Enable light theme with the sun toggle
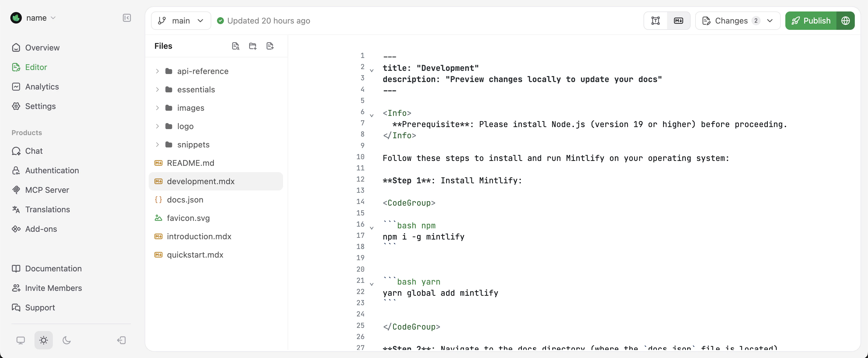 click(43, 340)
